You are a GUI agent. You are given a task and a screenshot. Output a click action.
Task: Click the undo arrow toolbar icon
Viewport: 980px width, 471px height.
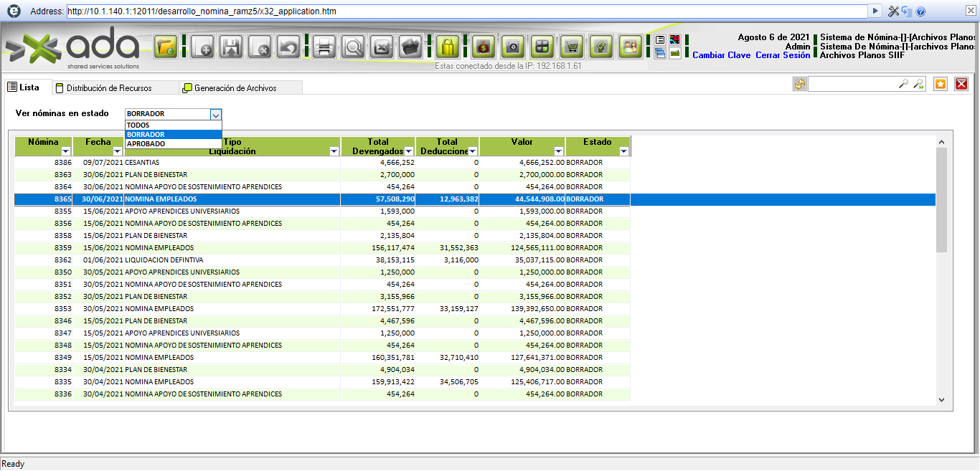click(x=288, y=47)
